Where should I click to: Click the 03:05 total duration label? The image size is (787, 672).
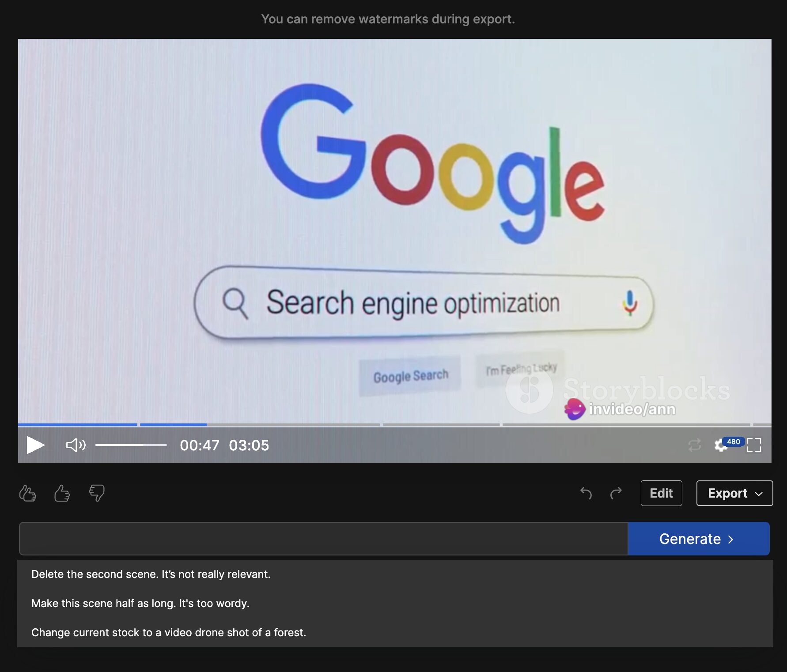pos(249,445)
